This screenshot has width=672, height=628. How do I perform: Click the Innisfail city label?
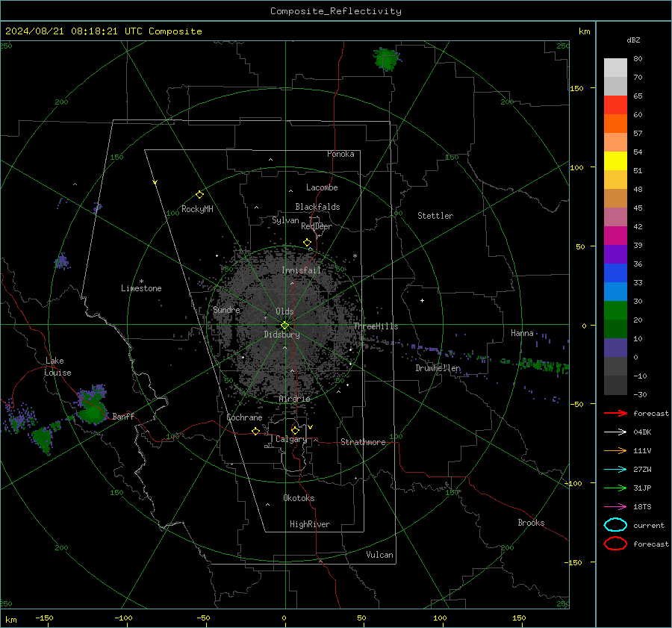[x=301, y=270]
